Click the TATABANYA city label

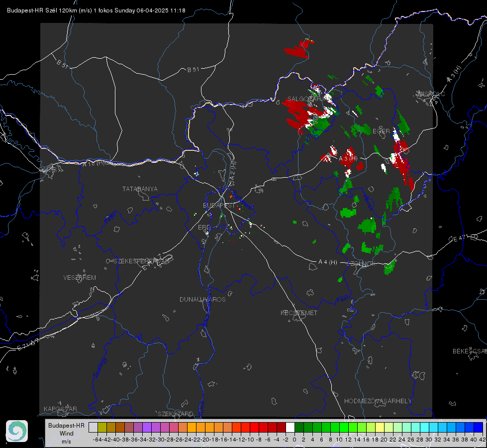click(140, 189)
